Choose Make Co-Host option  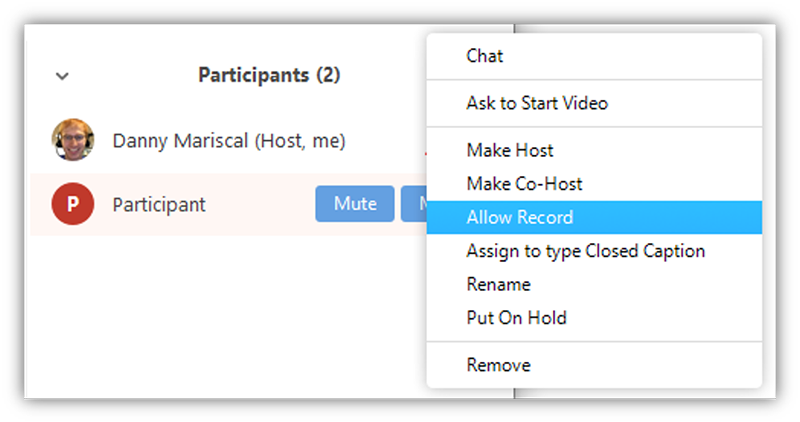[x=524, y=184]
